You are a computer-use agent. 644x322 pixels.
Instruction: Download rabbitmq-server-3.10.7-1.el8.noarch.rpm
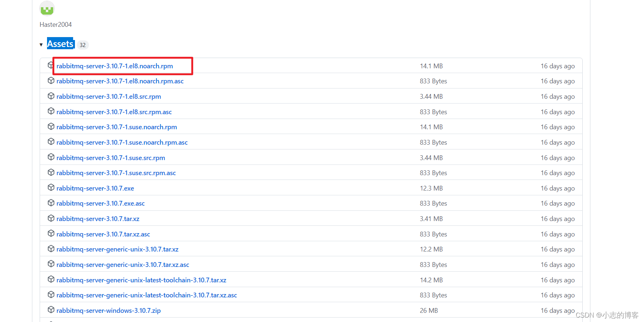click(115, 66)
